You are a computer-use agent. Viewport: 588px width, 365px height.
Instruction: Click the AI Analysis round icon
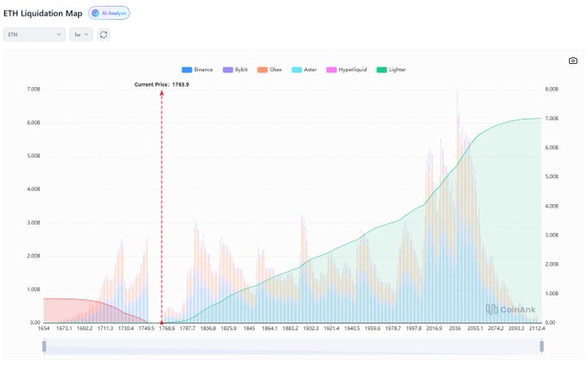[x=95, y=13]
